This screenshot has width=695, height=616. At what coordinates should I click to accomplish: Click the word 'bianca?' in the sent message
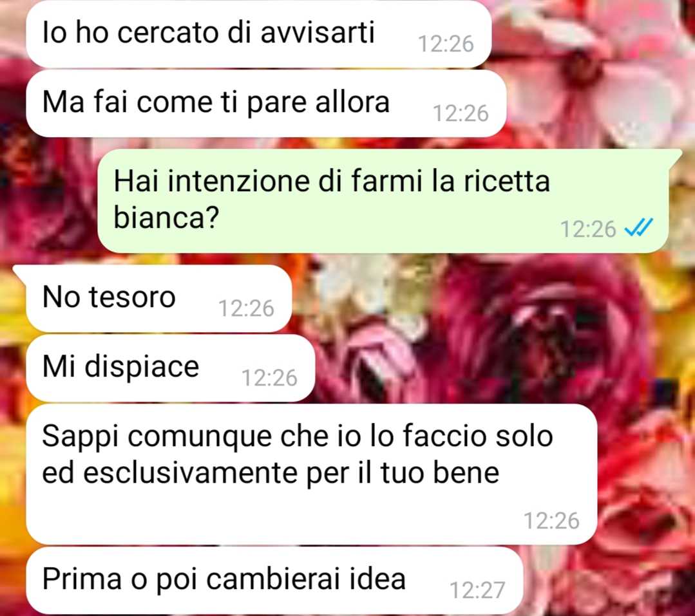pos(167,218)
